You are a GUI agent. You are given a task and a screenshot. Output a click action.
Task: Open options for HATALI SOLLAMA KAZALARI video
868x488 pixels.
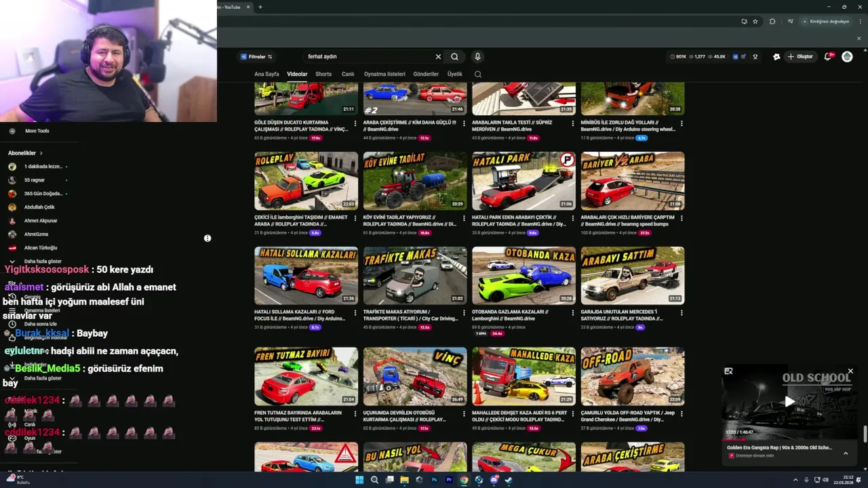355,313
